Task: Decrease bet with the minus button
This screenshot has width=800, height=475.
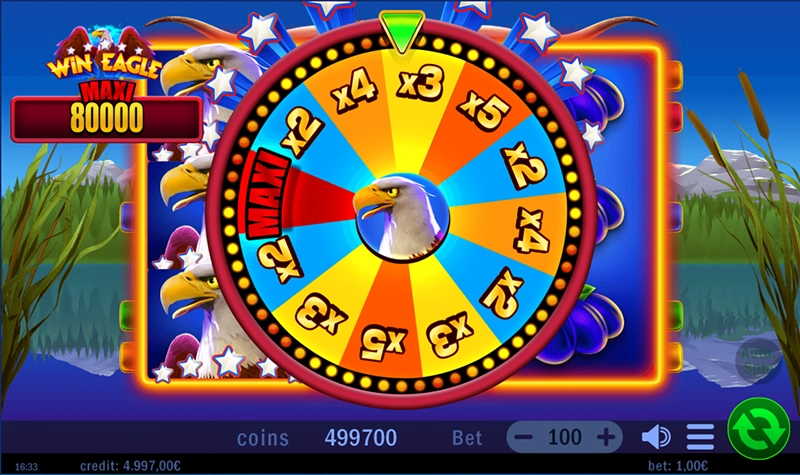Action: click(x=523, y=437)
